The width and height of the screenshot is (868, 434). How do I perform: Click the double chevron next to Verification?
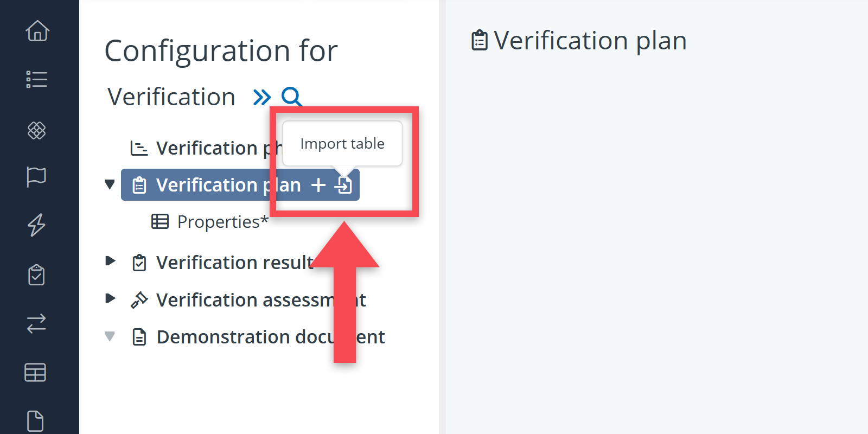(x=262, y=98)
